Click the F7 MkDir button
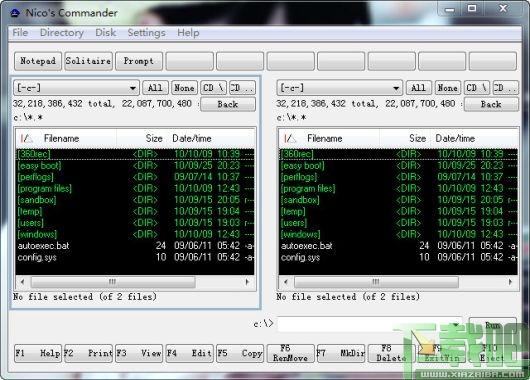 point(341,353)
